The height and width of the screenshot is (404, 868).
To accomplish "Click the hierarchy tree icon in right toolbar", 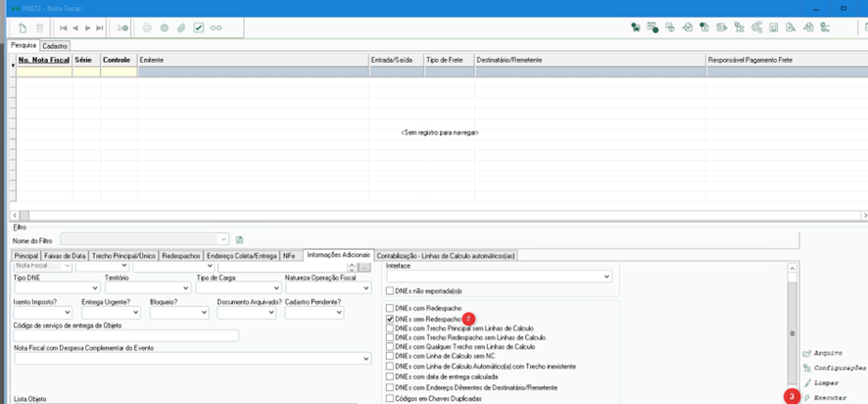I will [x=739, y=27].
